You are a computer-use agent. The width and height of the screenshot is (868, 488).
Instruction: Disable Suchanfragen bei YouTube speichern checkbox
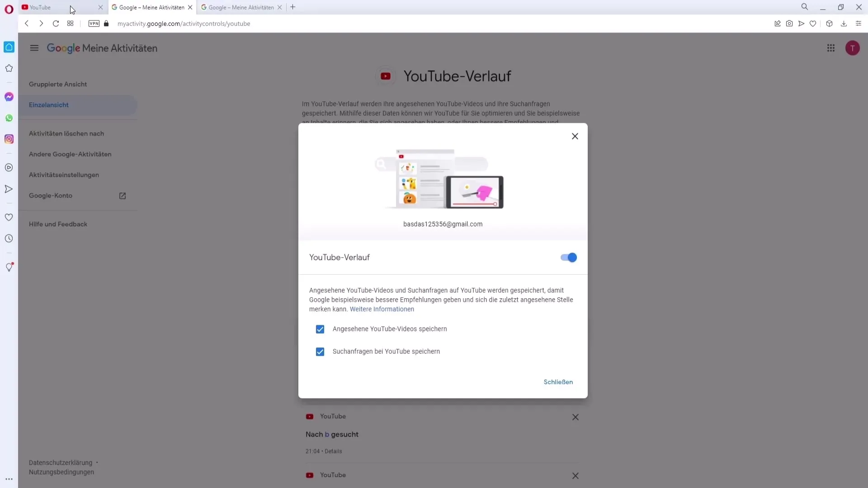(320, 351)
